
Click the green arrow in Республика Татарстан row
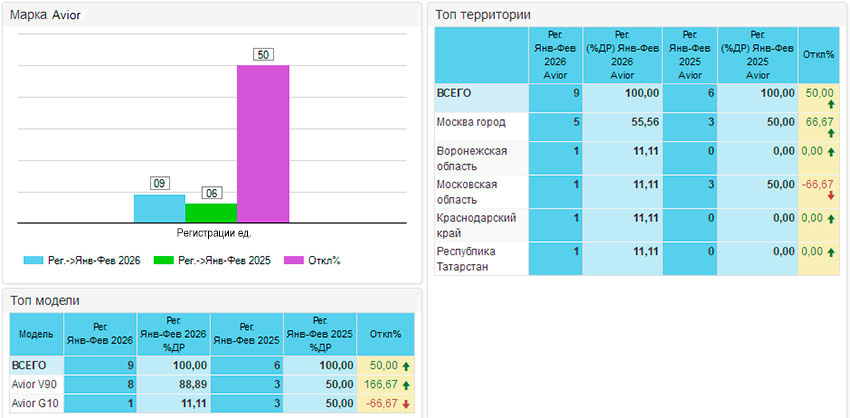[x=833, y=252]
